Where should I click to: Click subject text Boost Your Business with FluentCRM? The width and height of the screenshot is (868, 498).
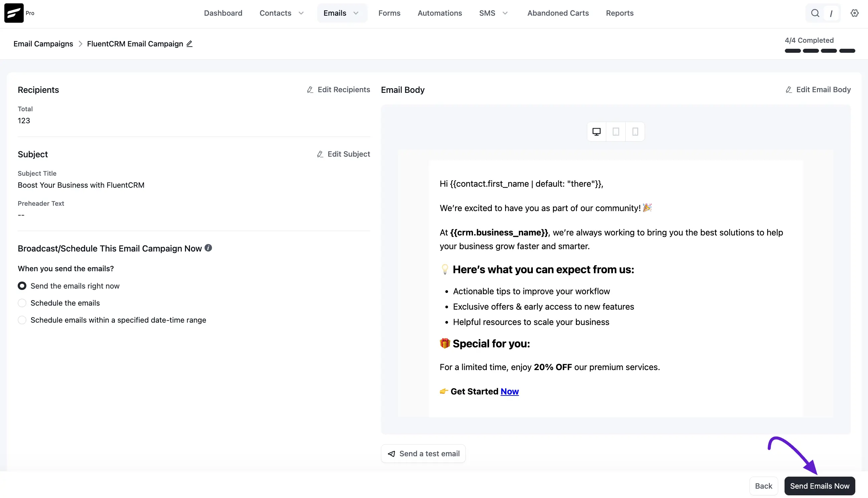(x=81, y=185)
